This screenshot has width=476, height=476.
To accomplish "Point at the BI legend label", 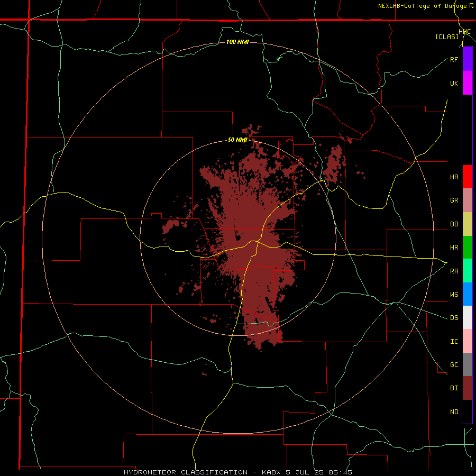I will pyautogui.click(x=454, y=388).
